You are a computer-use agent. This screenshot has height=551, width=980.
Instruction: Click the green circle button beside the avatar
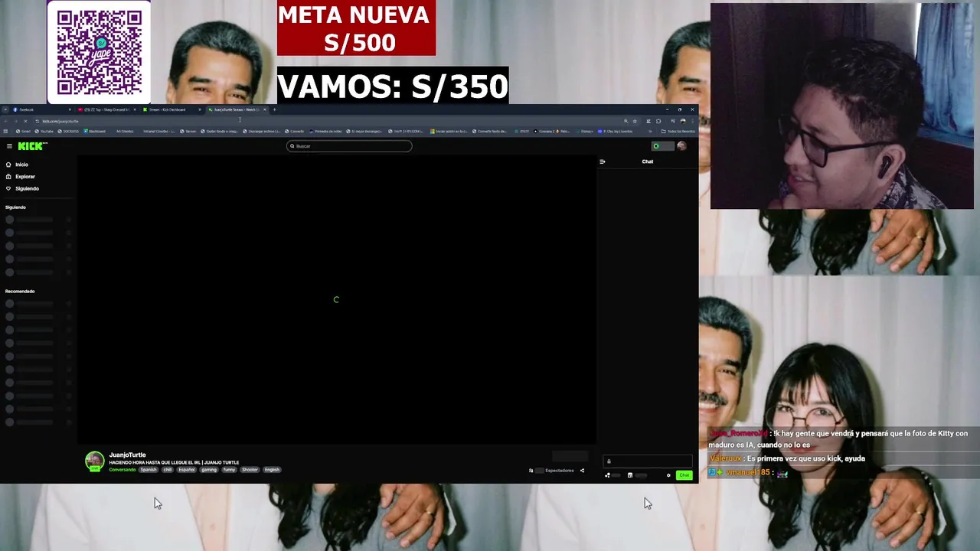(x=656, y=146)
